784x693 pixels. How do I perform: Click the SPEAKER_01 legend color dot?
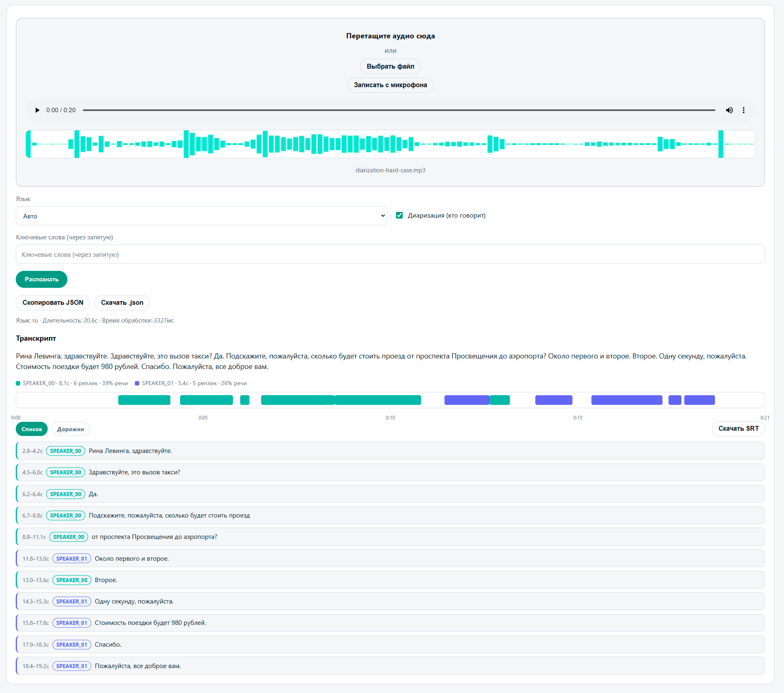(137, 383)
